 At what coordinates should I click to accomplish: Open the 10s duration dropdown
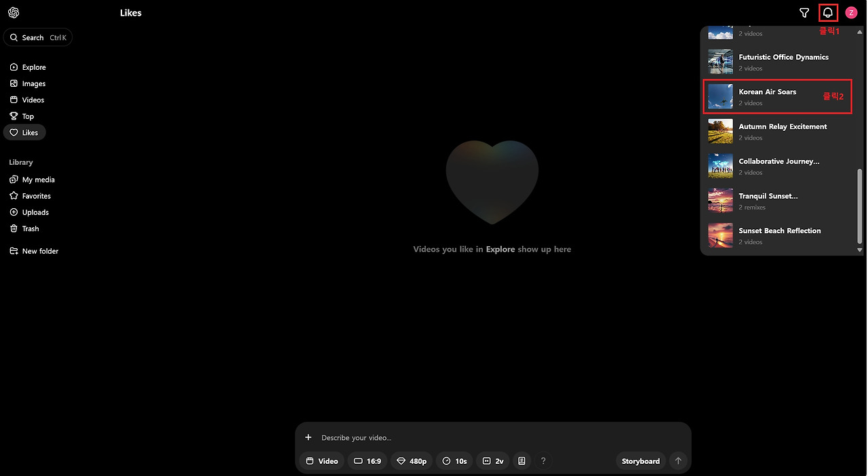[454, 461]
